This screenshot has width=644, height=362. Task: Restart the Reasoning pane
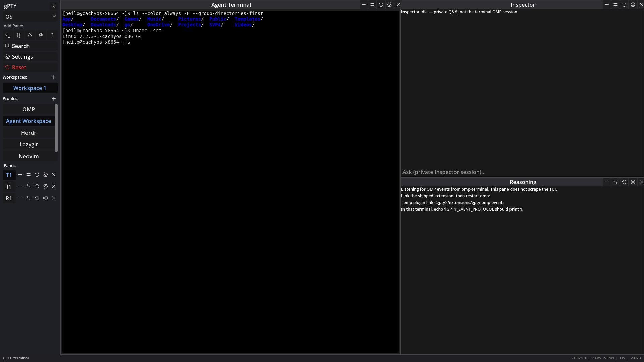624,182
